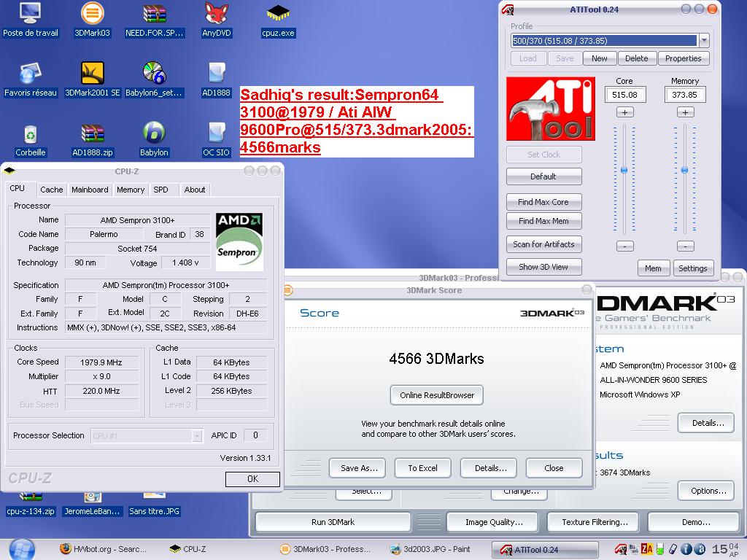Click Find Max Mem button
Viewport: 747px width, 560px height.
(x=543, y=221)
